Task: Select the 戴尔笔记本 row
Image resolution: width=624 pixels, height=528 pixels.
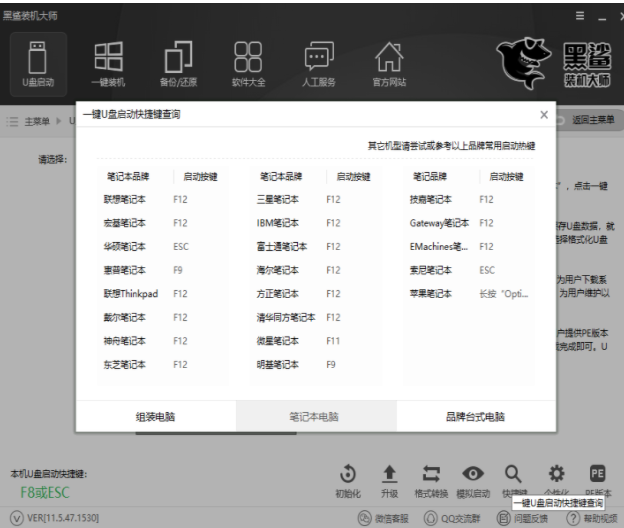Action: [x=163, y=318]
